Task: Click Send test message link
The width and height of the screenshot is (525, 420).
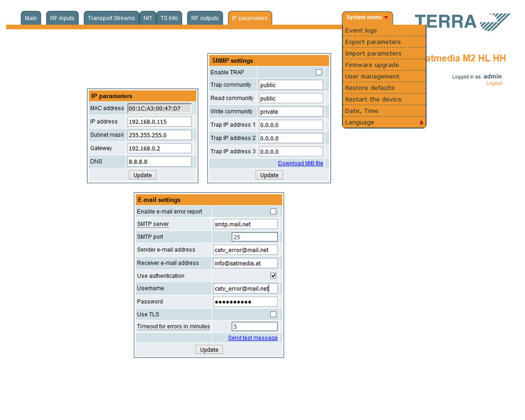Action: coord(253,338)
